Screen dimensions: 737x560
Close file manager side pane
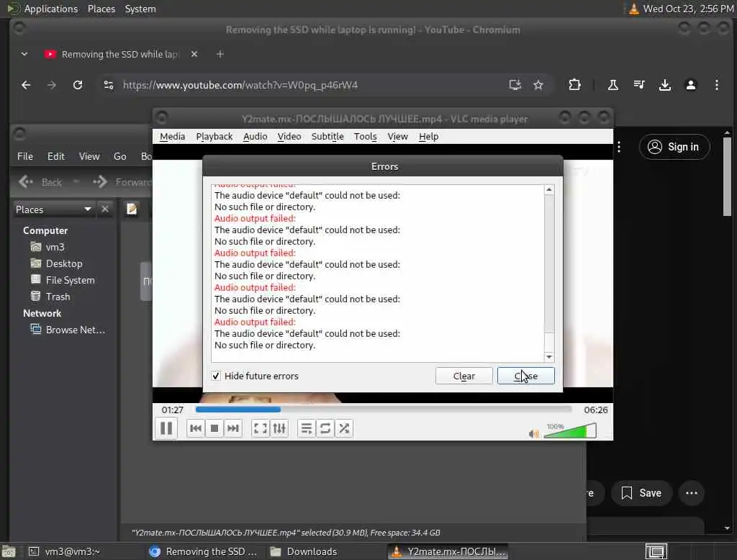click(105, 209)
